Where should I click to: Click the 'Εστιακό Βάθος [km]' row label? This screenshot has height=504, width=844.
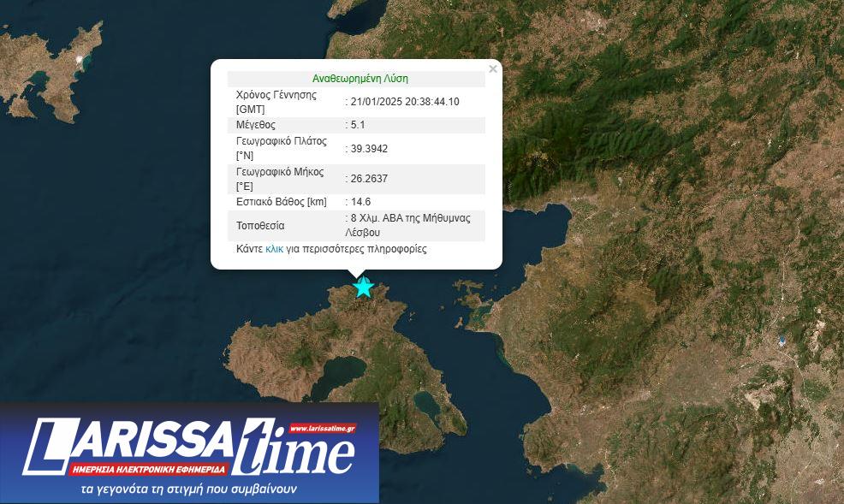[282, 202]
